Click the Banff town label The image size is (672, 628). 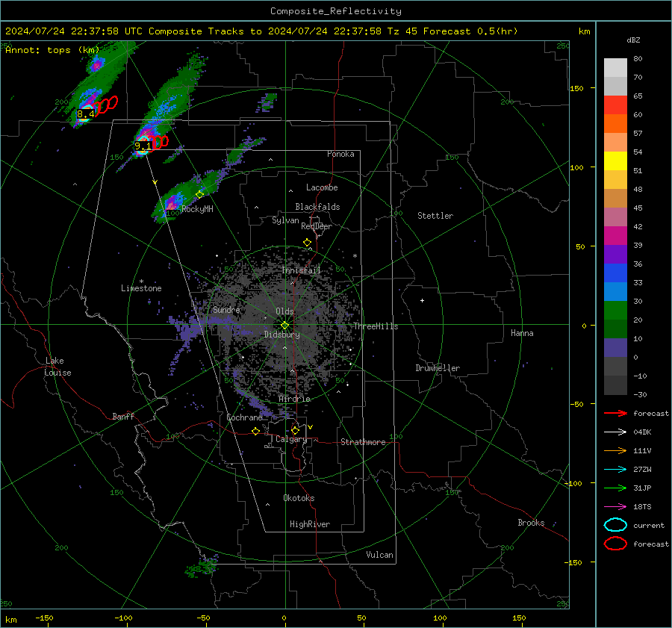coord(123,416)
